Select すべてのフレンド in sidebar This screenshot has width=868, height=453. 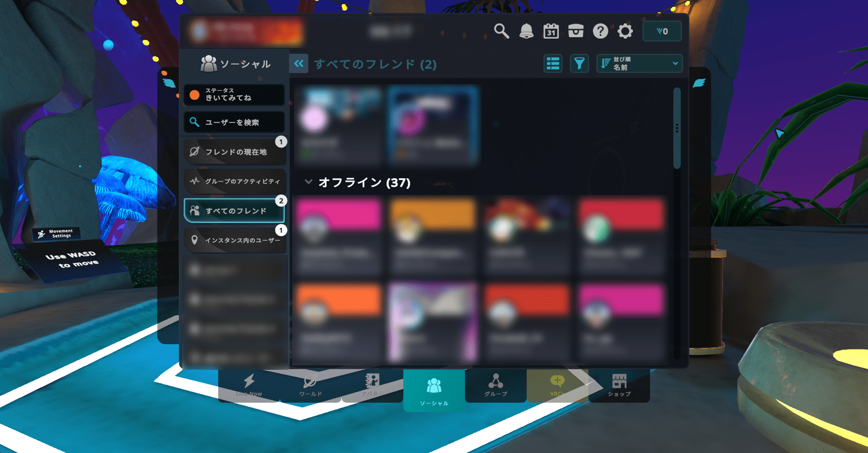pyautogui.click(x=234, y=211)
